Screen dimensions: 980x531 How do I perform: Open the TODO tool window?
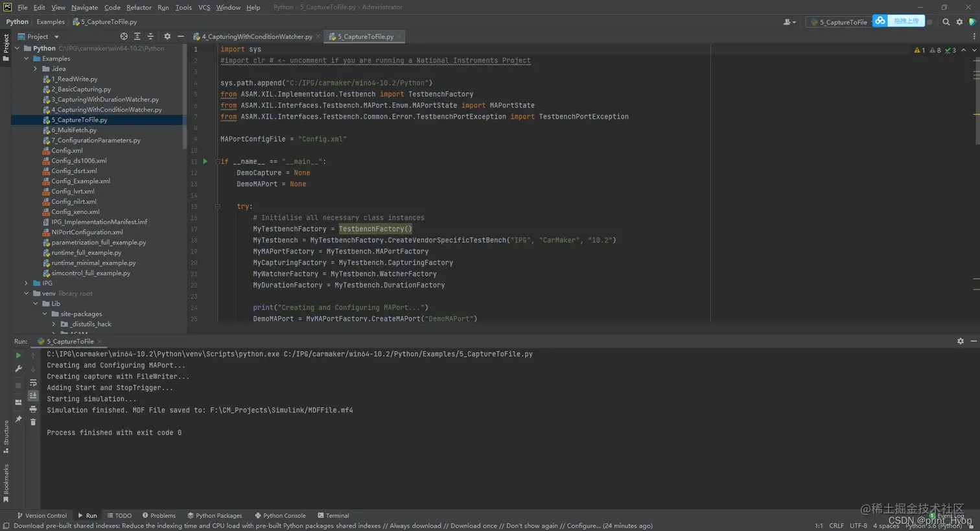tap(119, 515)
